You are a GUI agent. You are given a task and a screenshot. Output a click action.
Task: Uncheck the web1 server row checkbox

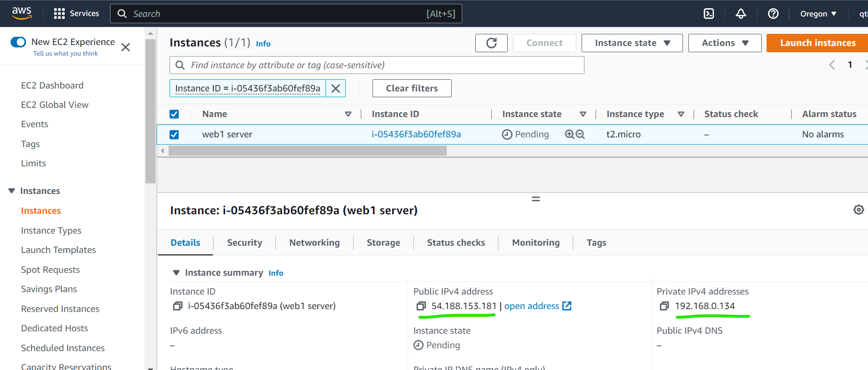click(x=174, y=134)
